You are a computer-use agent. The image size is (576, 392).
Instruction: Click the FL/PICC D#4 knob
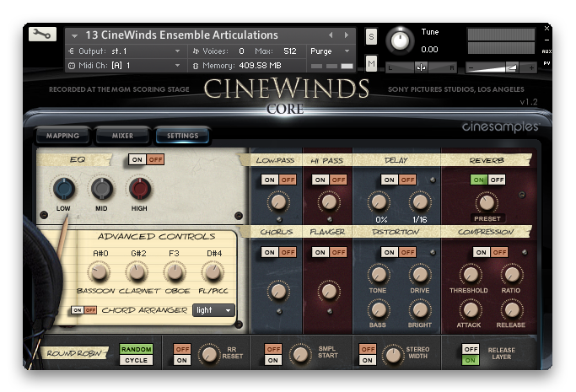coord(213,272)
